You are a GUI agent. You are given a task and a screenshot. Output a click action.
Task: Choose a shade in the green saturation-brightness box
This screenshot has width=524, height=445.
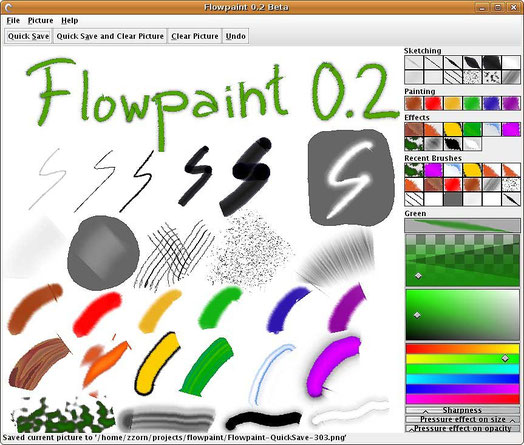463,315
